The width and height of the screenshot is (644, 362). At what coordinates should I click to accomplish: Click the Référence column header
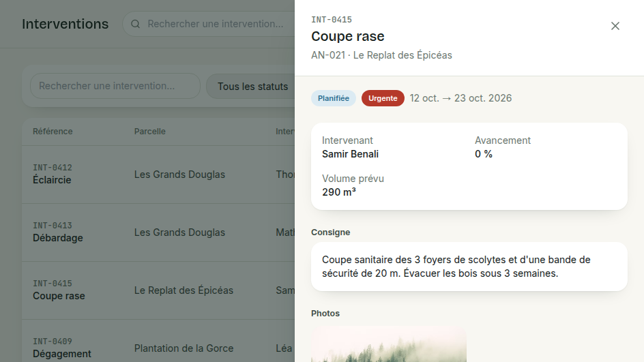53,132
